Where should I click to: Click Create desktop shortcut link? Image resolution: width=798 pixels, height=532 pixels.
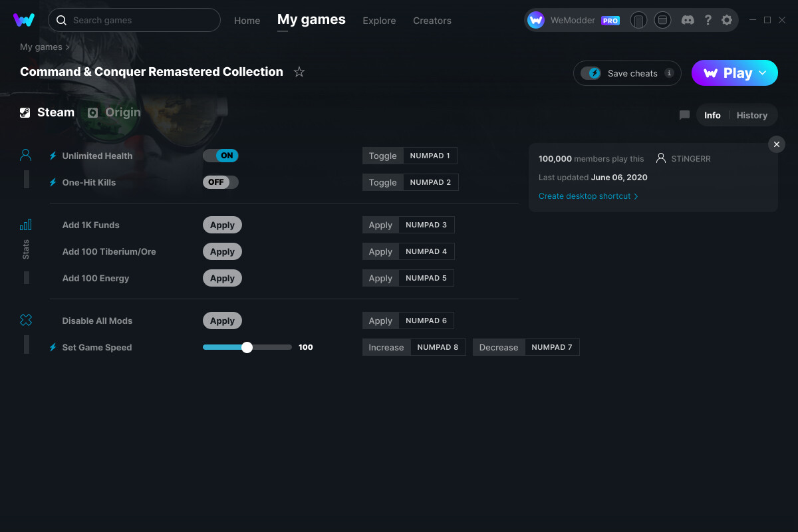(x=588, y=196)
